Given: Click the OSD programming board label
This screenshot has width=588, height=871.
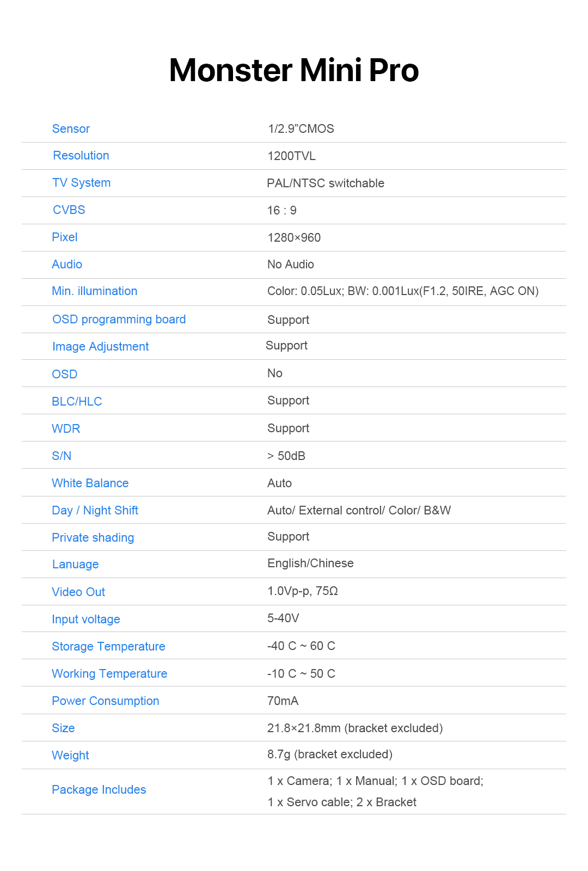Looking at the screenshot, I should pos(119,320).
